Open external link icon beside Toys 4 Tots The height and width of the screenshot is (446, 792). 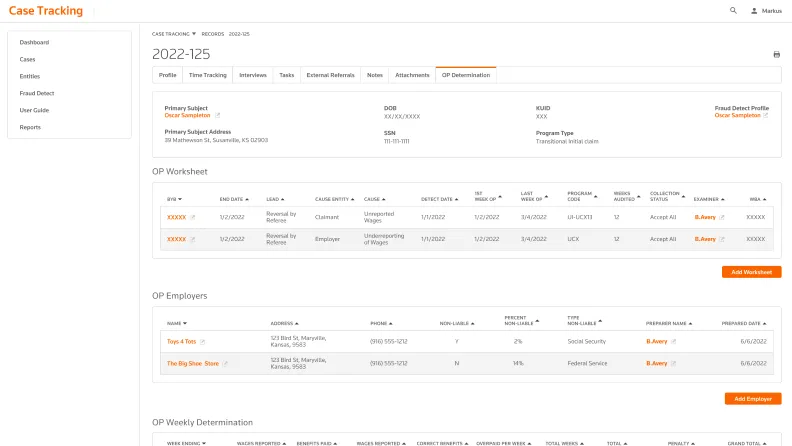coord(203,342)
